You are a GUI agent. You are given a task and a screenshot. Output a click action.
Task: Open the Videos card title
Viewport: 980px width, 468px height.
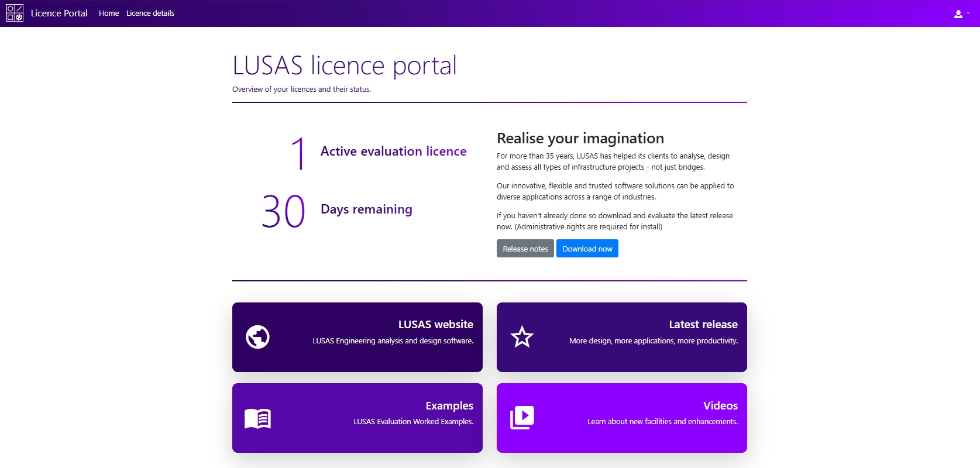[720, 406]
